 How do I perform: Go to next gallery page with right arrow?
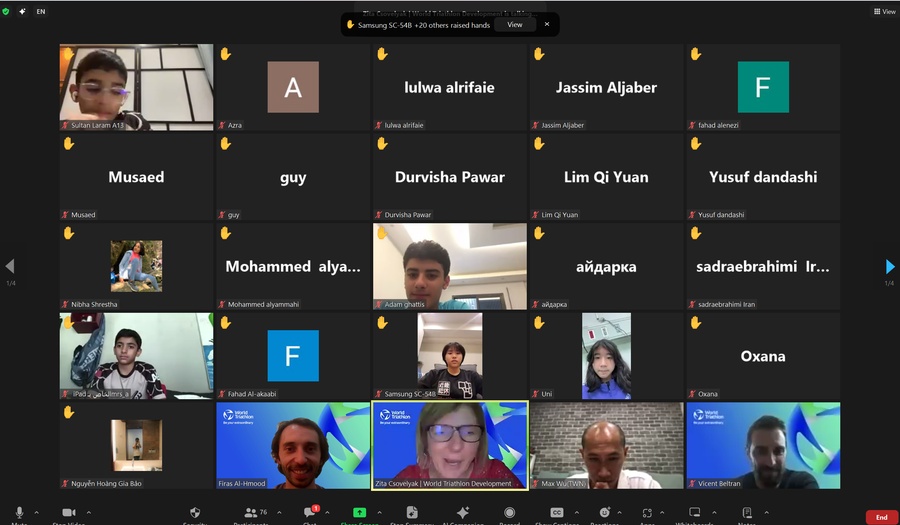889,267
